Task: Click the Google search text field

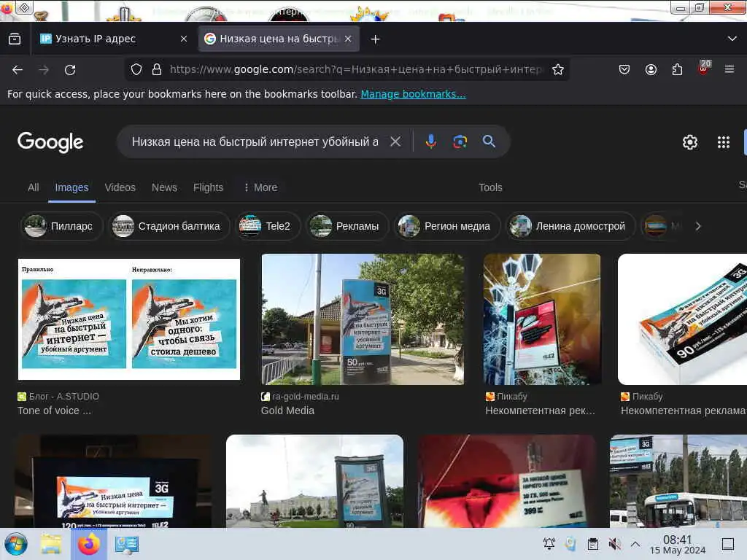Action: [x=255, y=142]
